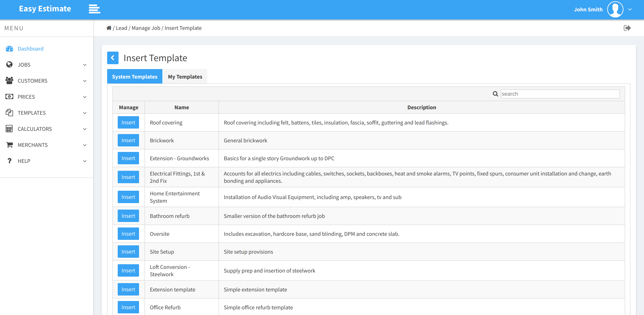Click the 'Site setup provisions' description

click(x=248, y=252)
